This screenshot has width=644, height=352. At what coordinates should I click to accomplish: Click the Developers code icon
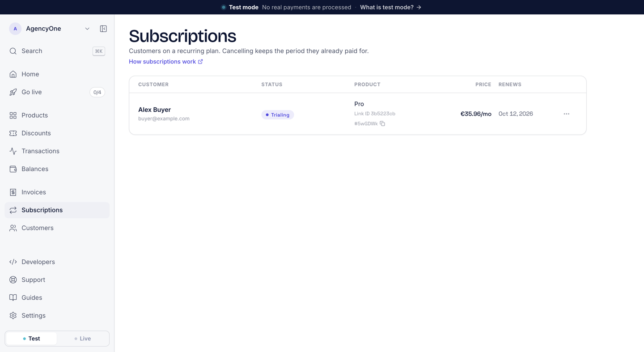tap(13, 262)
